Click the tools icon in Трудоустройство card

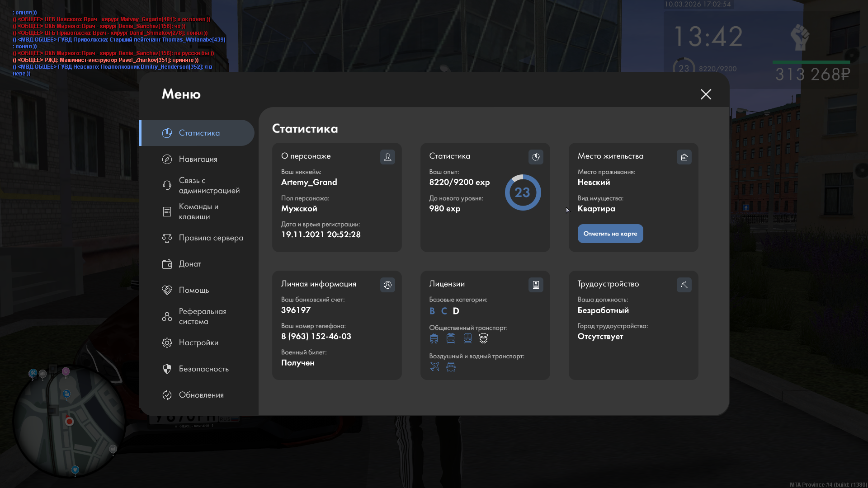[684, 285]
